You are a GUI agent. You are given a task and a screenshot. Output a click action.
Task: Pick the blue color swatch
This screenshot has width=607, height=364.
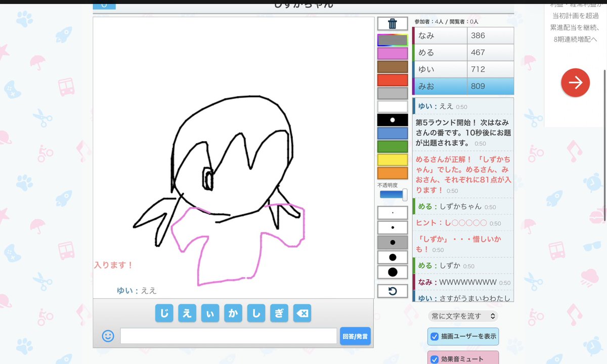point(393,133)
